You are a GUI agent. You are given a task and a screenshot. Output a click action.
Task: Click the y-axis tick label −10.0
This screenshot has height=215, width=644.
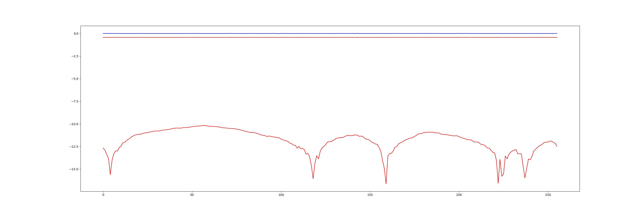coord(74,124)
